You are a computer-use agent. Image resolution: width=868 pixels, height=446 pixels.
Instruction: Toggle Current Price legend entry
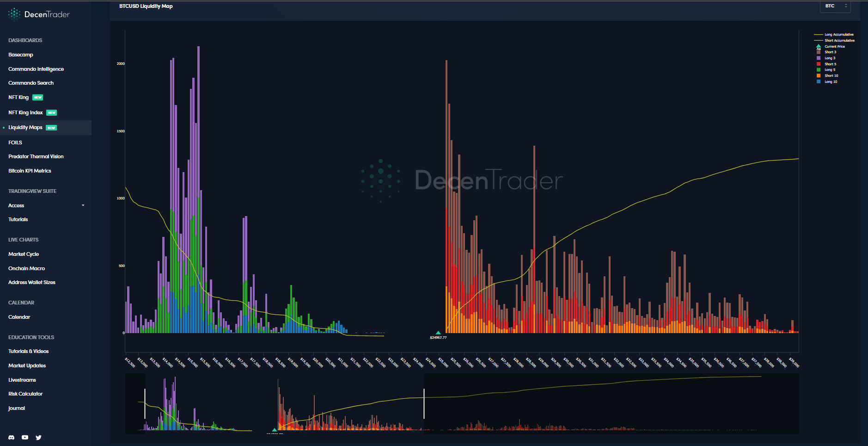coord(831,46)
